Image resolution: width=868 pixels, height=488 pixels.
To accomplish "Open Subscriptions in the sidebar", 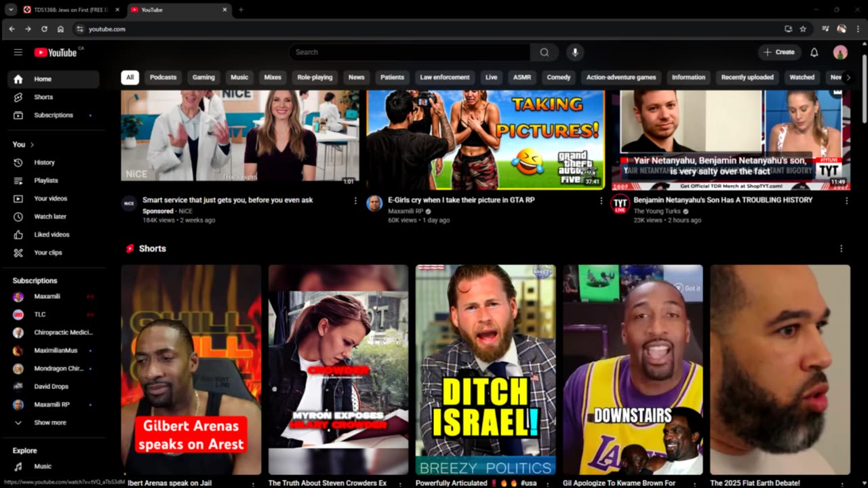I will tap(54, 115).
